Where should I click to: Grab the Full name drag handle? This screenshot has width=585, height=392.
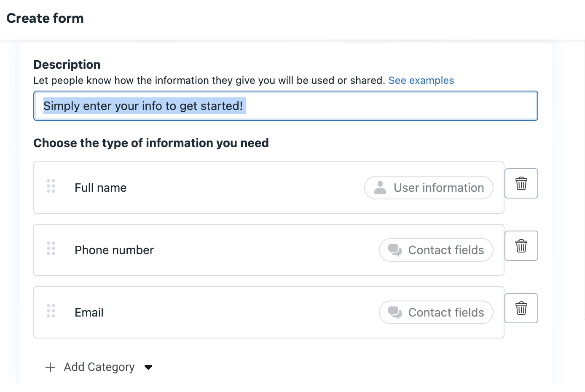coord(51,186)
